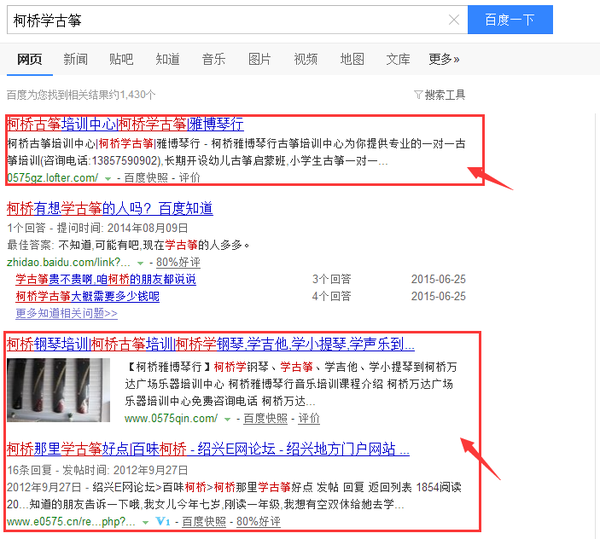Click the text 4个回答
600x539 pixels.
pyautogui.click(x=331, y=296)
